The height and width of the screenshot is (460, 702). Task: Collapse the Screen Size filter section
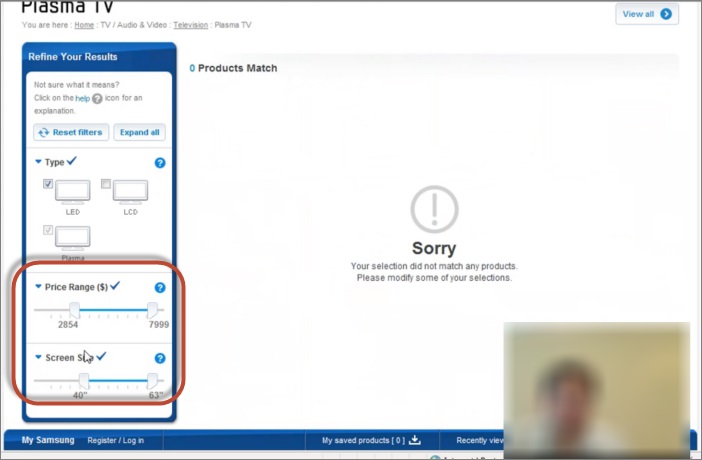click(x=38, y=357)
